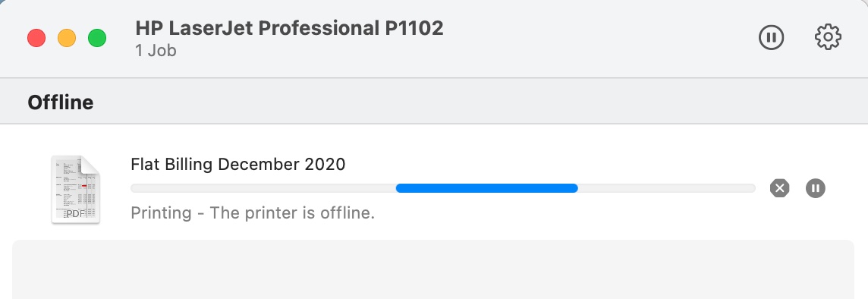The image size is (868, 299).
Task: Click the Offline status header
Action: [61, 102]
